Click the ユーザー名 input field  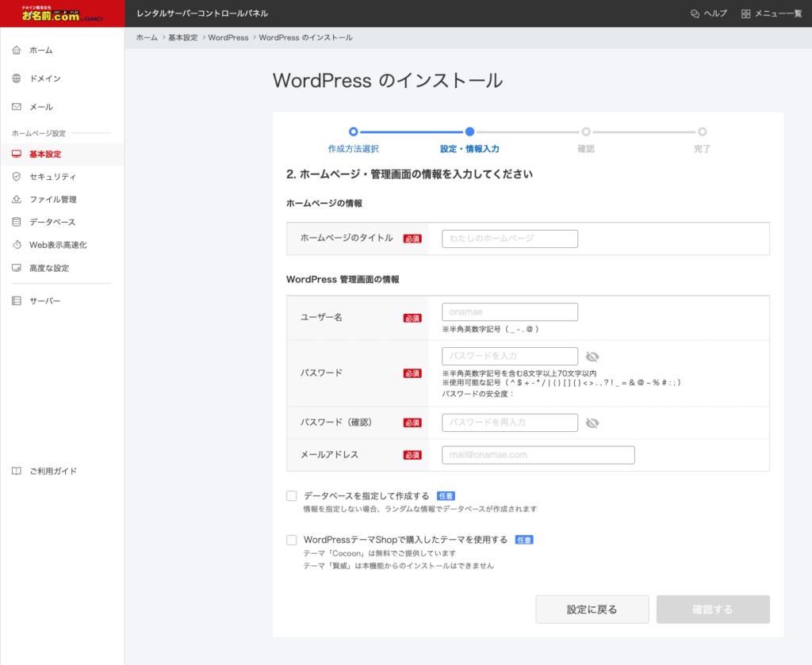click(510, 312)
